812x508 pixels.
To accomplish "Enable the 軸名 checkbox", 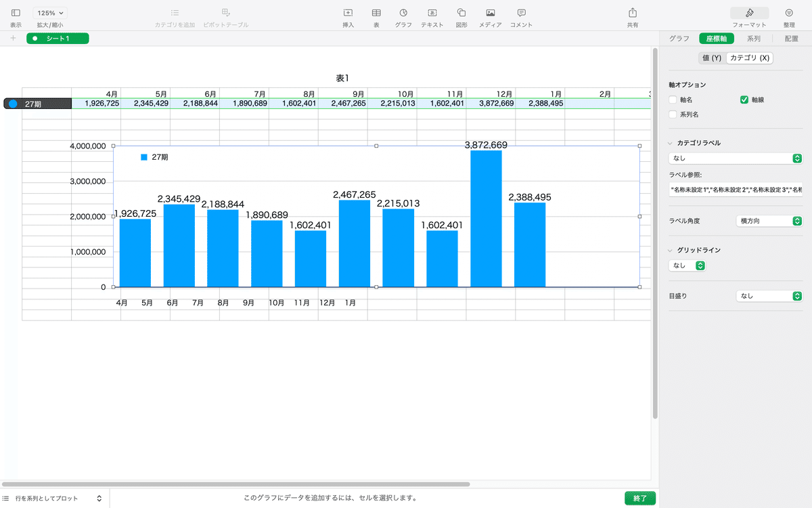I will click(673, 100).
